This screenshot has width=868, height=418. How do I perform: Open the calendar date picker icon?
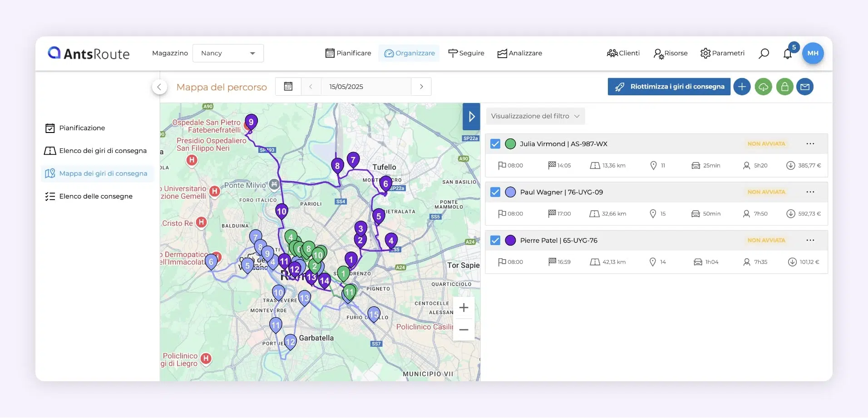[x=288, y=87]
